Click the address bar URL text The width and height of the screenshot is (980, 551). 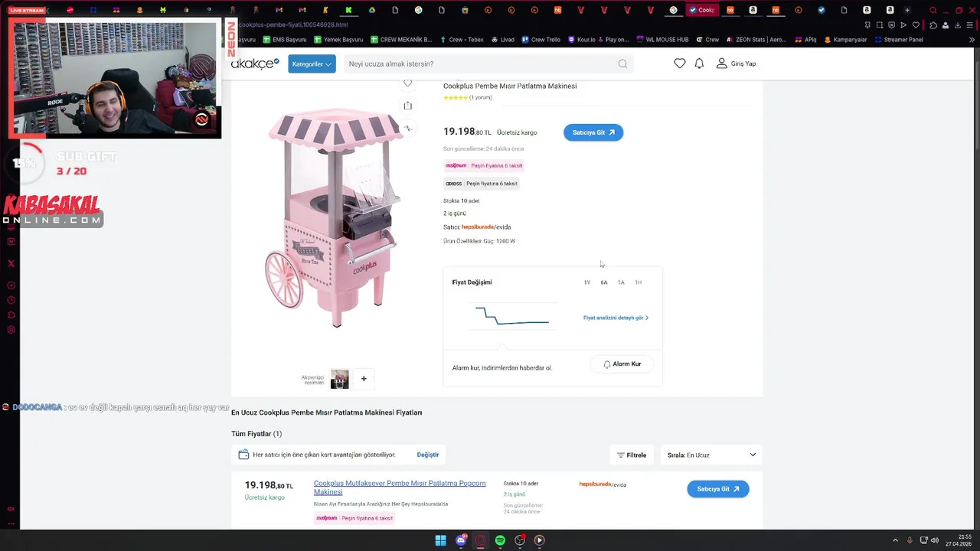click(x=293, y=24)
